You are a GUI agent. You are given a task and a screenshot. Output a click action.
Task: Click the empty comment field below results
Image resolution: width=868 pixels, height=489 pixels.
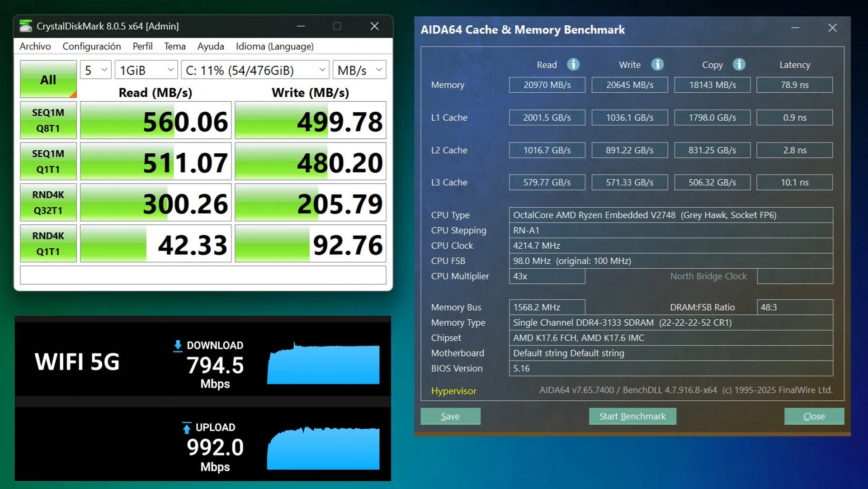coord(203,275)
